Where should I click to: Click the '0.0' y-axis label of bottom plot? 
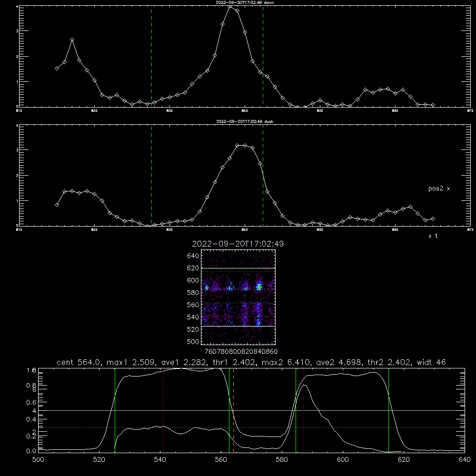[31, 451]
